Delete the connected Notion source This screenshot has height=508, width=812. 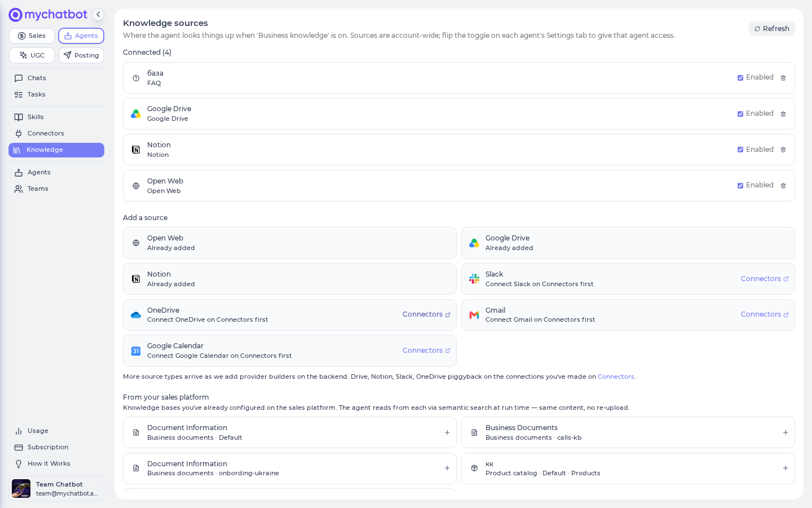pyautogui.click(x=783, y=150)
